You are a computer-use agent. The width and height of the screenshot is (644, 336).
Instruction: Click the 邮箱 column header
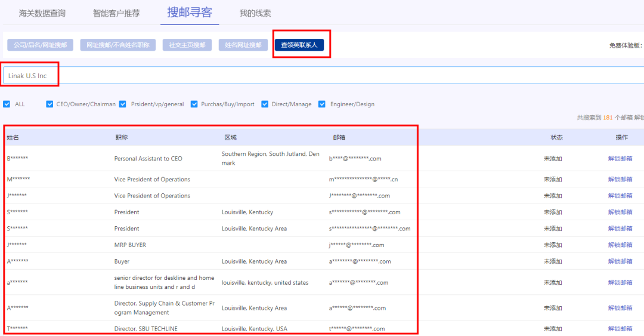tap(339, 137)
